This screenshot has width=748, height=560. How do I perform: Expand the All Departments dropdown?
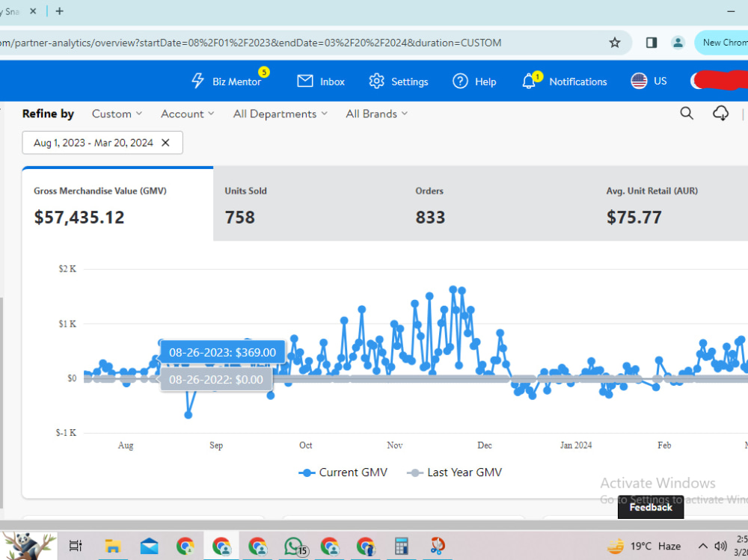click(x=280, y=114)
